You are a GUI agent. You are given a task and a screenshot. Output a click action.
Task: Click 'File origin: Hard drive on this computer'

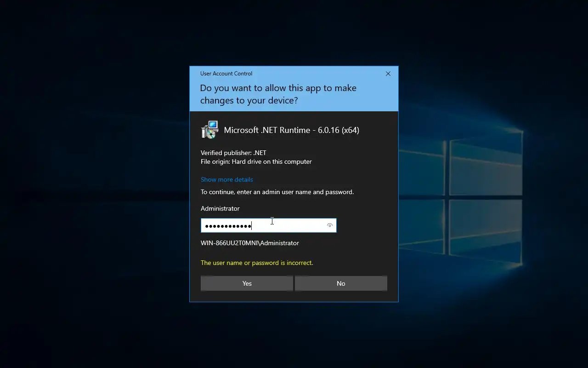256,161
